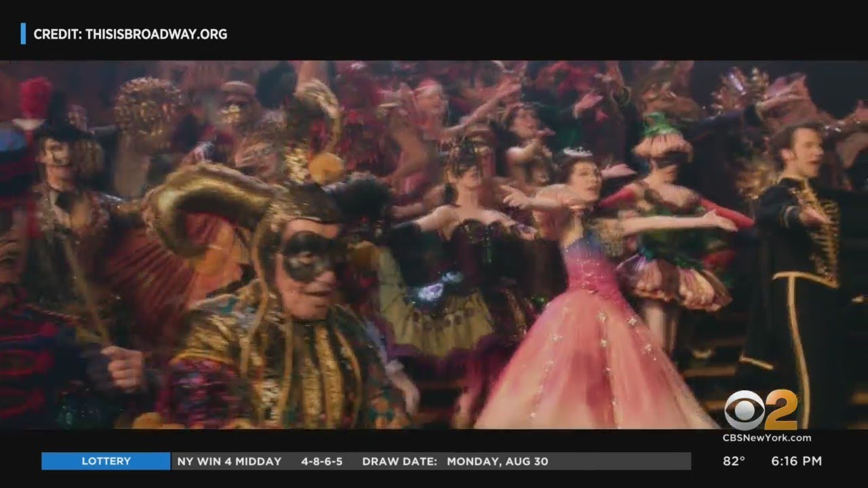Viewport: 868px width, 488px height.
Task: Click the 82° temperature reading
Action: click(734, 461)
